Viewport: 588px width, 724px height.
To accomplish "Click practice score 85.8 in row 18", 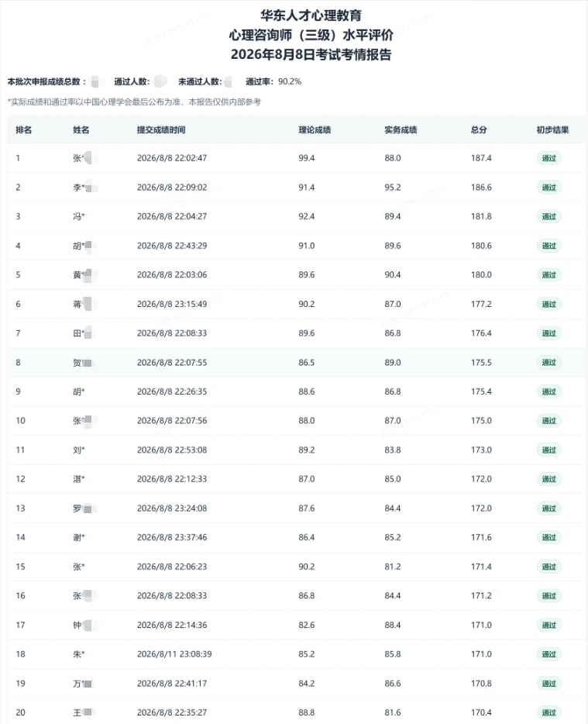I will [393, 654].
